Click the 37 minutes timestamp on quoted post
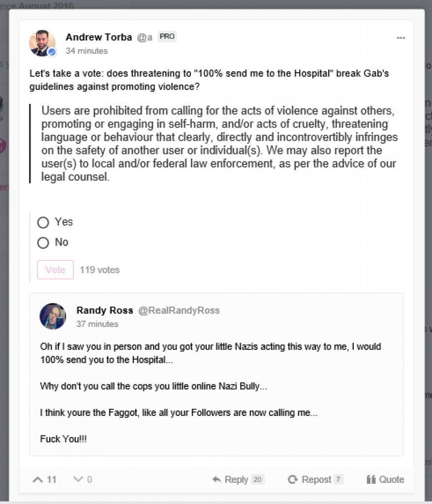The height and width of the screenshot is (504, 432). pos(97,324)
